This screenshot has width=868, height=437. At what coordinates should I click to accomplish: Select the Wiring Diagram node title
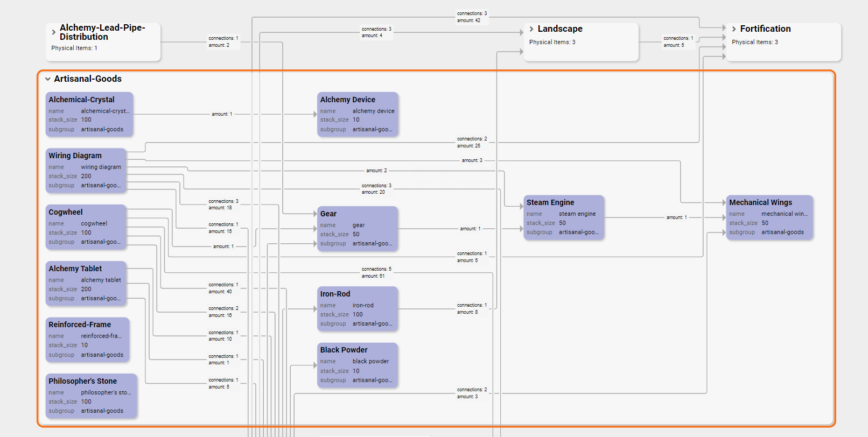click(x=75, y=156)
